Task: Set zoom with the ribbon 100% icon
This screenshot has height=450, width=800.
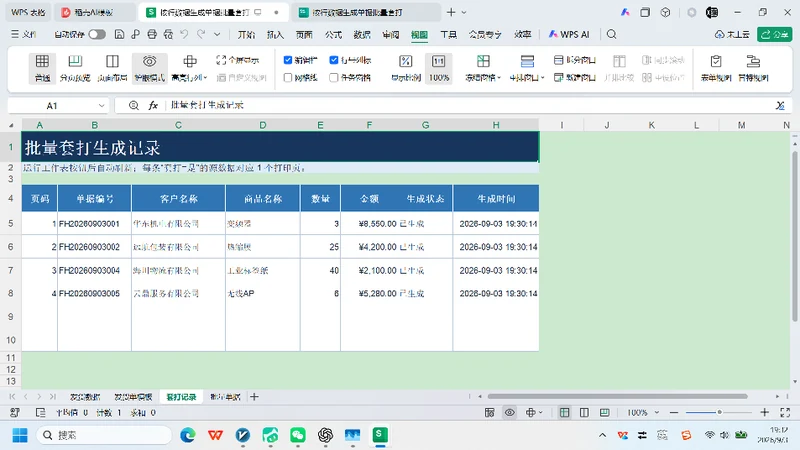Action: coord(438,61)
